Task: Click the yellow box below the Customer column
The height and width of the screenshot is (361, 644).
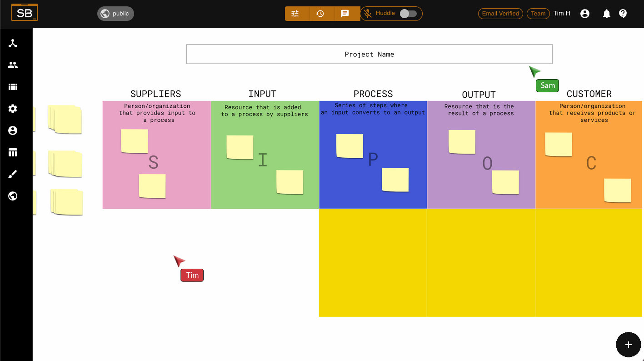Action: click(x=589, y=263)
